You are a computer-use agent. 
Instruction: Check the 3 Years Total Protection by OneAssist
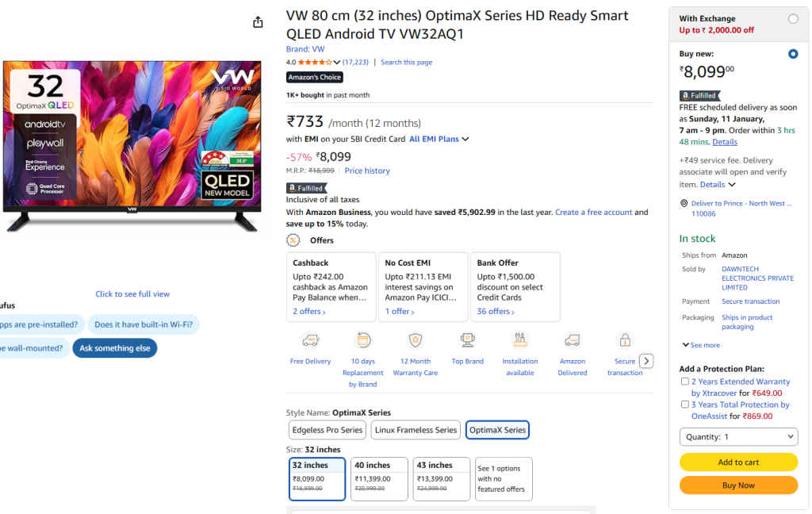click(x=685, y=405)
